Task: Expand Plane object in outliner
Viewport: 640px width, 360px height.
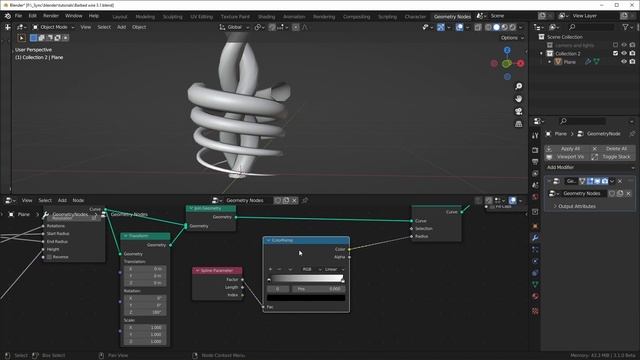Action: coord(549,62)
